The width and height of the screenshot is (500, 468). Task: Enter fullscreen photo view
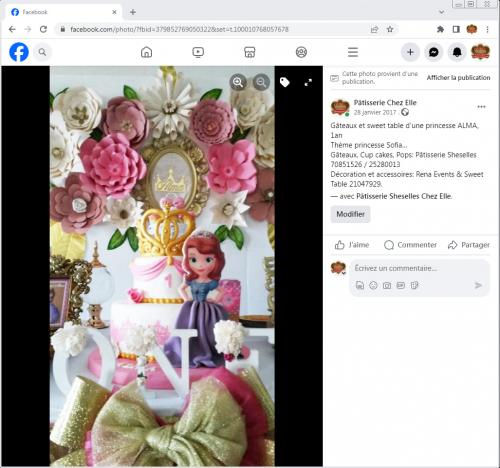pos(308,82)
